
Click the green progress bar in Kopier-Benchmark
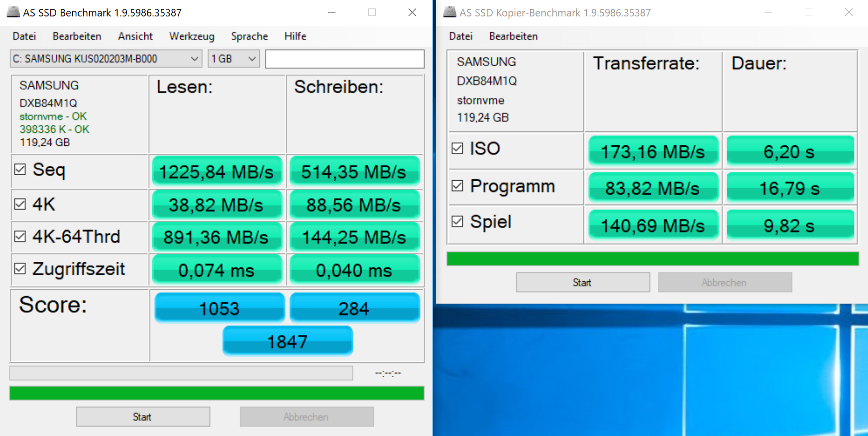click(x=652, y=259)
